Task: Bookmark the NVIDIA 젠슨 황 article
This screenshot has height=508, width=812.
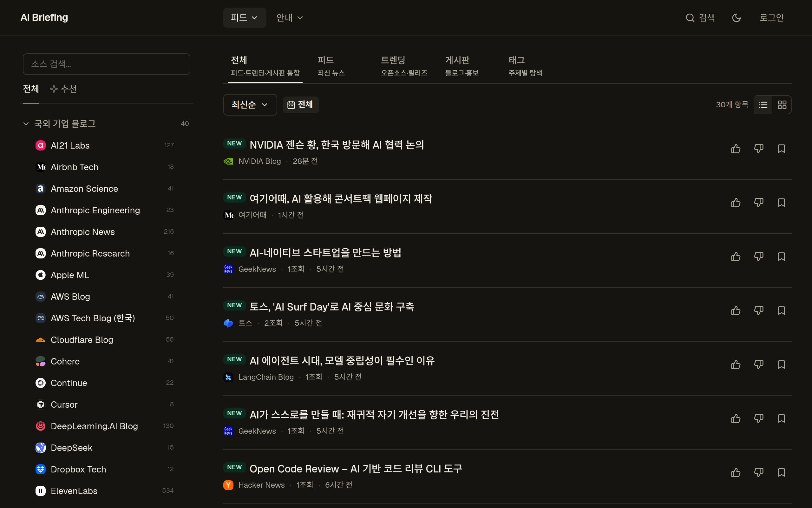Action: 782,149
